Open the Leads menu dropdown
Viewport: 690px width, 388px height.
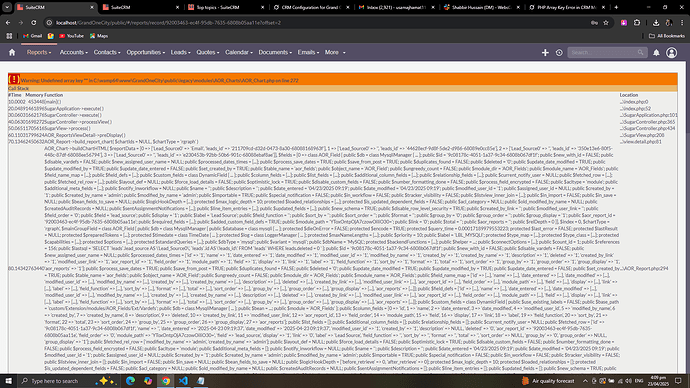click(x=180, y=52)
